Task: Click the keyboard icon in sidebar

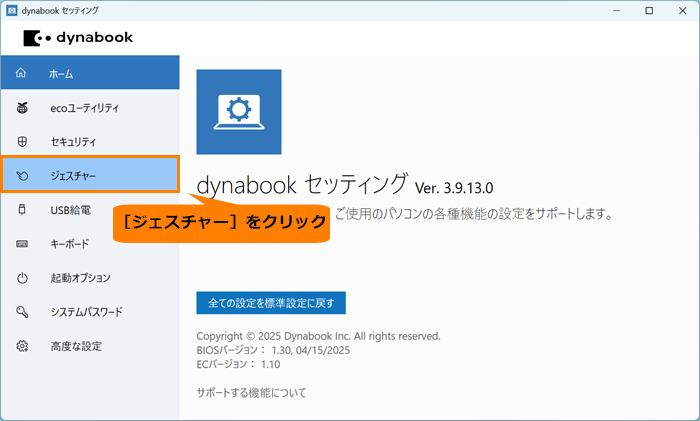Action: coord(22,244)
